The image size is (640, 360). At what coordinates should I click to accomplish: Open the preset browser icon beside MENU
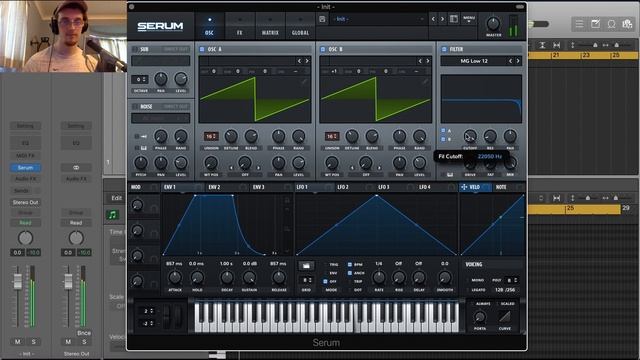(x=453, y=19)
